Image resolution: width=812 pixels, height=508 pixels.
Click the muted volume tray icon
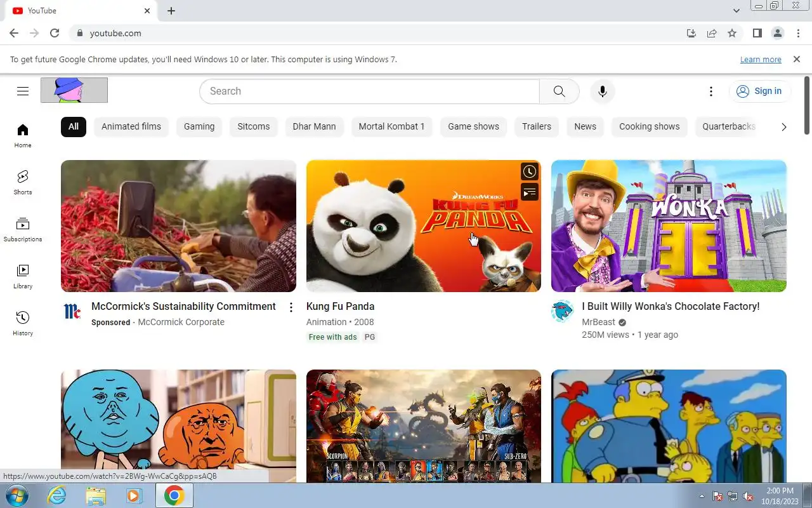(748, 496)
